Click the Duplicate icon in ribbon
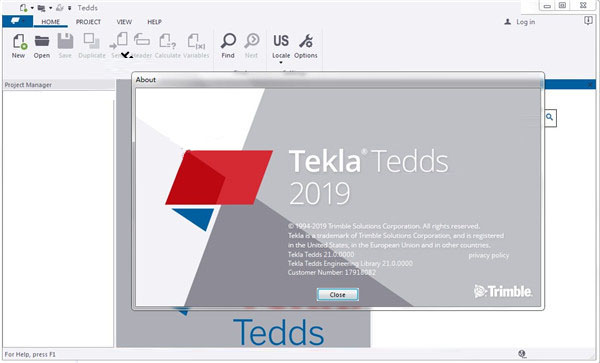Viewport: 600px width, 363px height. pos(91,41)
